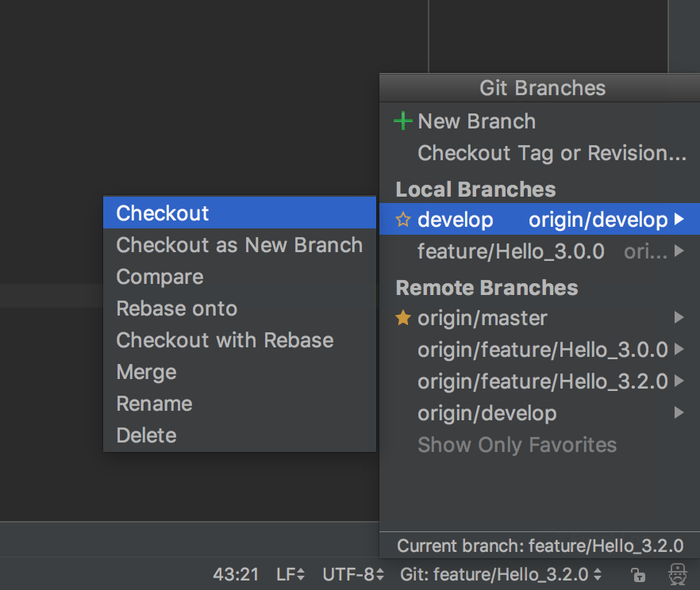Toggle favorite star on develop branch
700x590 pixels.
tap(403, 220)
